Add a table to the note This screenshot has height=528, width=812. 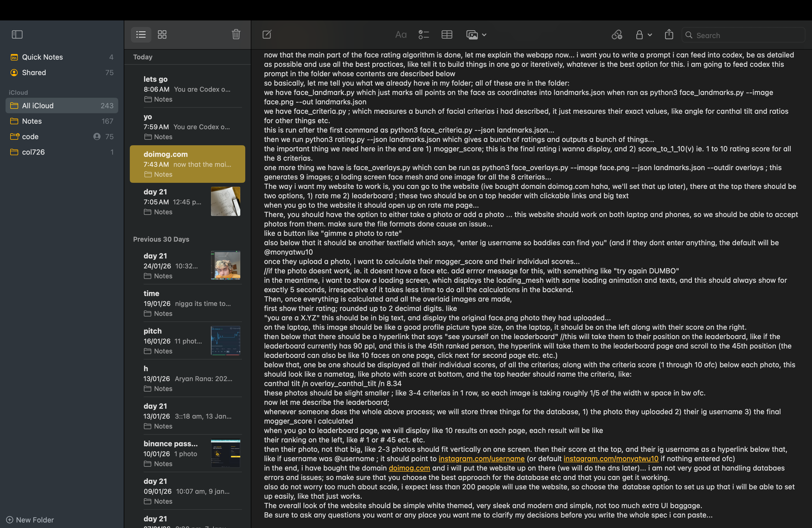pyautogui.click(x=447, y=35)
